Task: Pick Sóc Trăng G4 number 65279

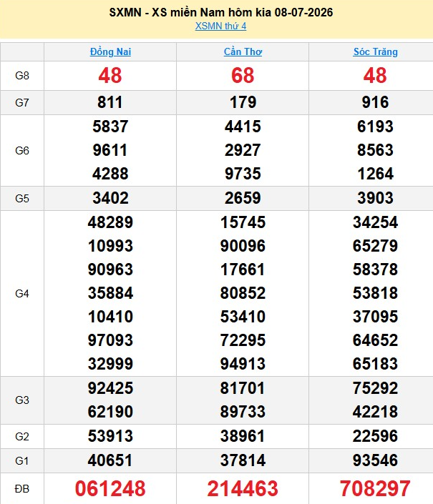Action: click(x=376, y=246)
